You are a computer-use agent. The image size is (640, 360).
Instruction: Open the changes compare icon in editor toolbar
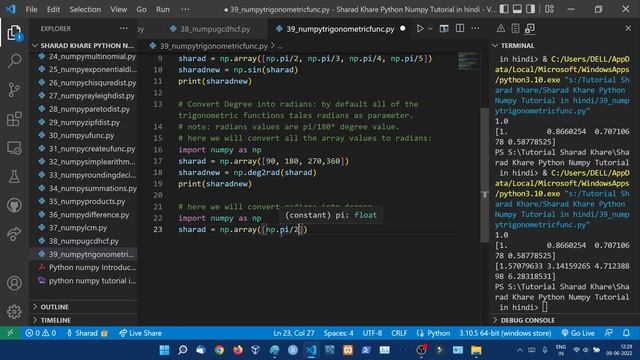point(444,29)
